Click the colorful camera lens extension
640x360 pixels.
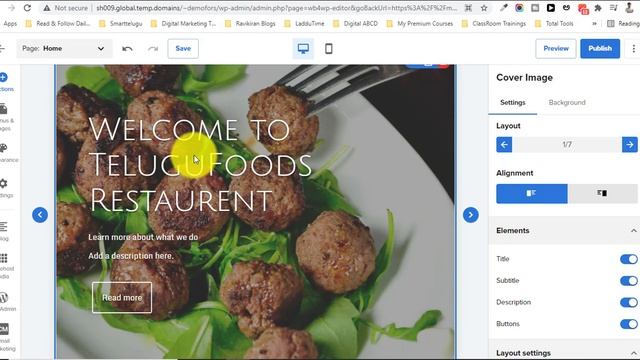[x=519, y=8]
